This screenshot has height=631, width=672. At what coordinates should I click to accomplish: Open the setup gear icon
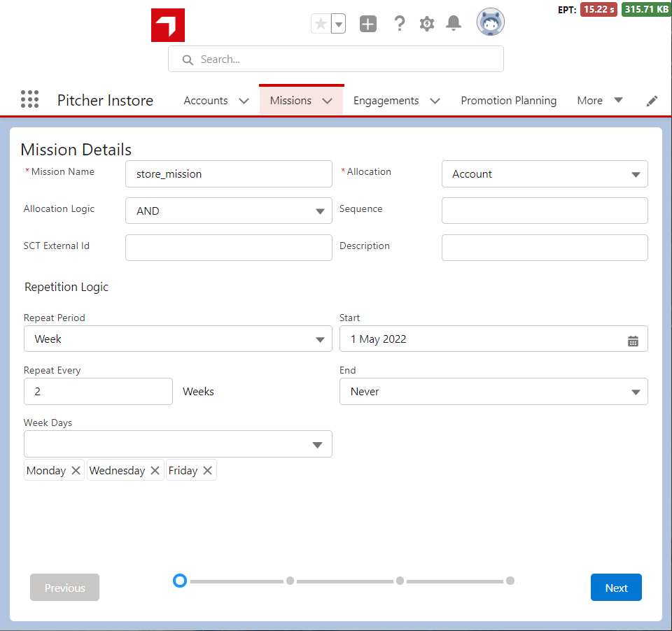pyautogui.click(x=426, y=24)
